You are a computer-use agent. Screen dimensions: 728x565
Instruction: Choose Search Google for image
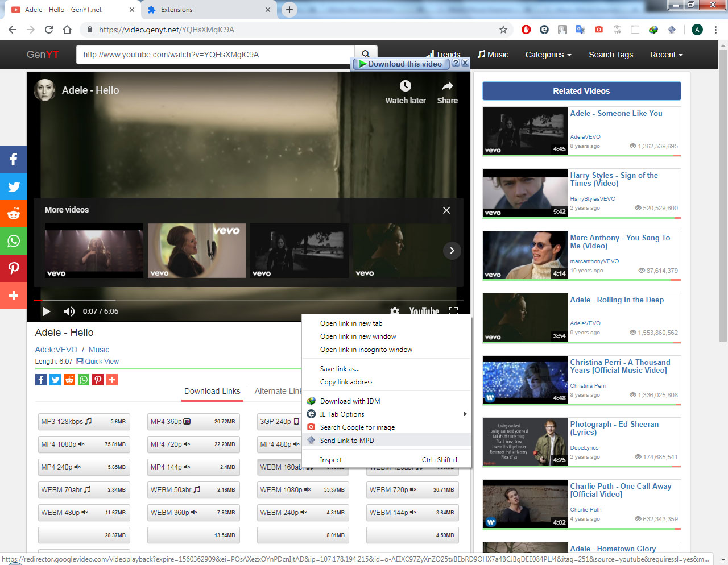click(387, 427)
